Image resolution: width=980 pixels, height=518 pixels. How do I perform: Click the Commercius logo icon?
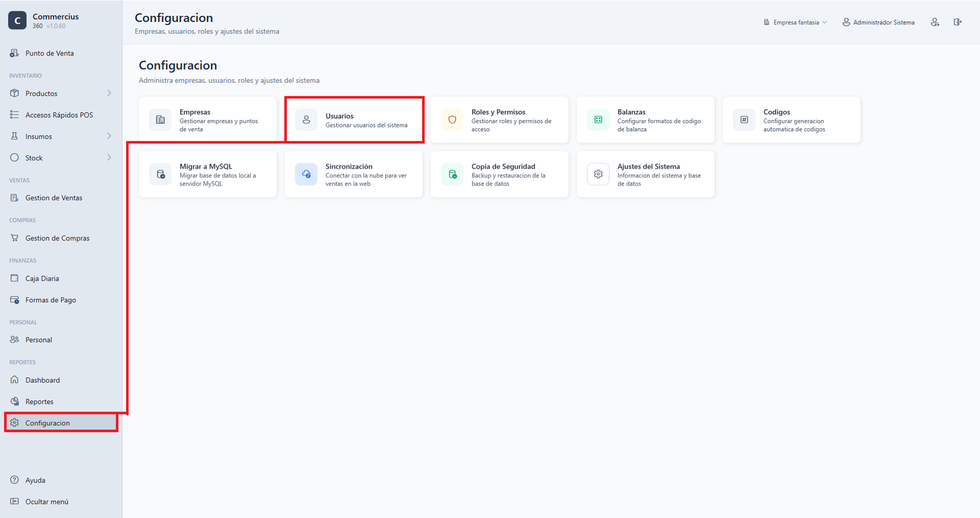pyautogui.click(x=17, y=20)
